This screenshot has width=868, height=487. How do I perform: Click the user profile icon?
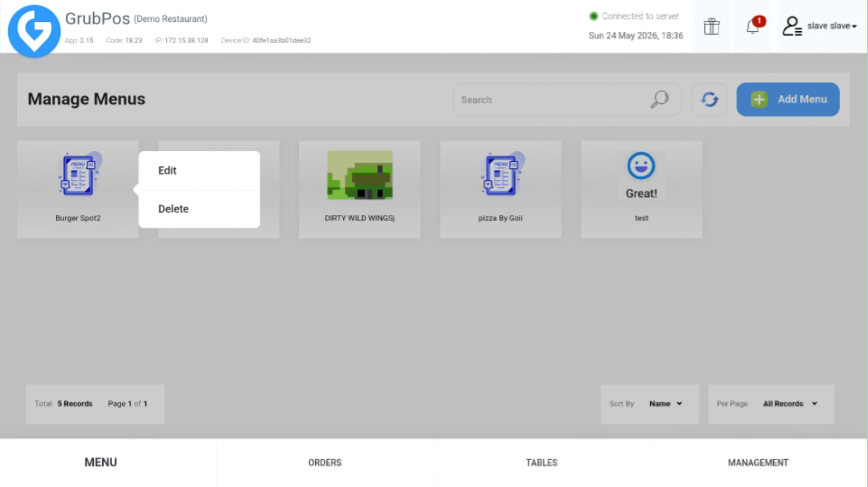(792, 26)
